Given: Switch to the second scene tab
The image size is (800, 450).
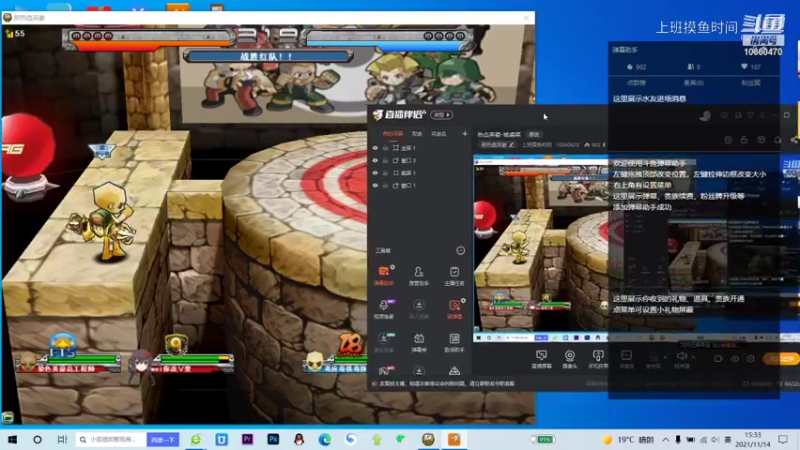Looking at the screenshot, I should pos(417,134).
